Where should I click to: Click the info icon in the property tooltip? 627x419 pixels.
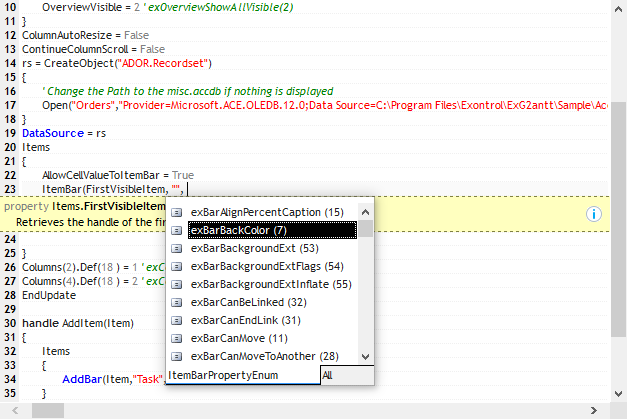tap(593, 213)
